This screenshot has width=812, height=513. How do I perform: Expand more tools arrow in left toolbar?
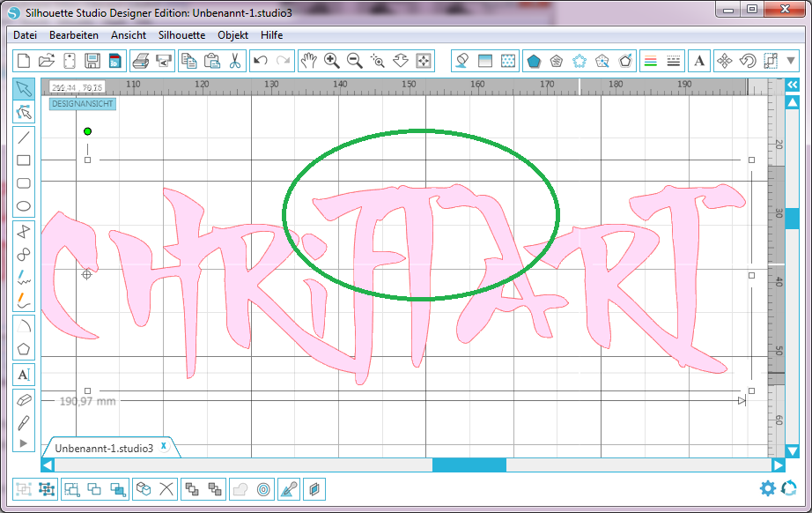(24, 442)
